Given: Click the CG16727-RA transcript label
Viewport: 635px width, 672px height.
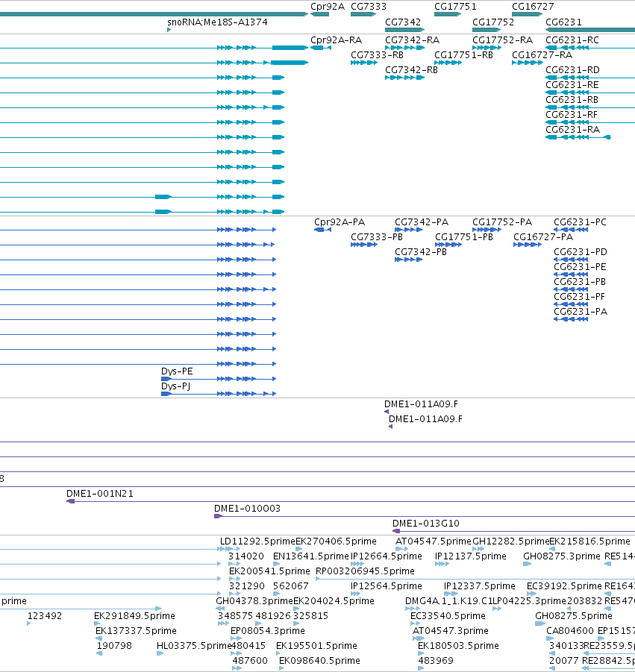Looking at the screenshot, I should pos(542,55).
